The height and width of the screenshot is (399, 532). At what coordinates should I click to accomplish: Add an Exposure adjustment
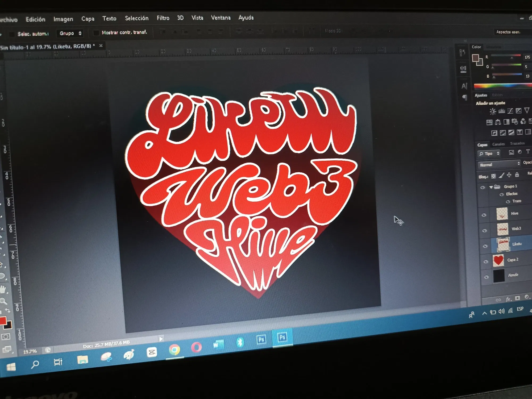pos(518,111)
